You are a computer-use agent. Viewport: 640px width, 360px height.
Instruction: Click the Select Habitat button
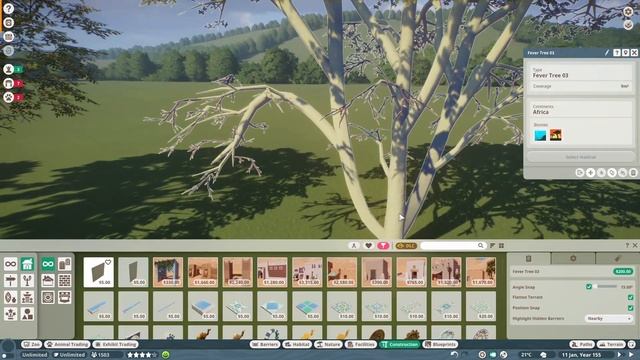(x=581, y=157)
